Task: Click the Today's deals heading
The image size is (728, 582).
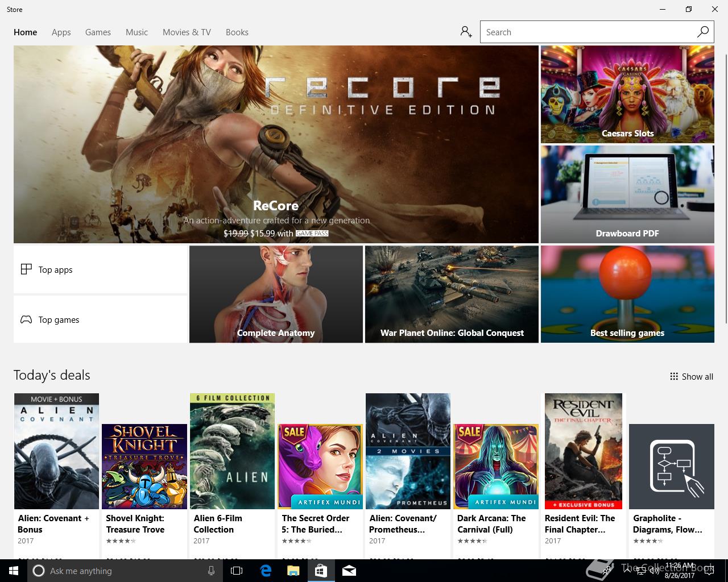Action: tap(52, 375)
